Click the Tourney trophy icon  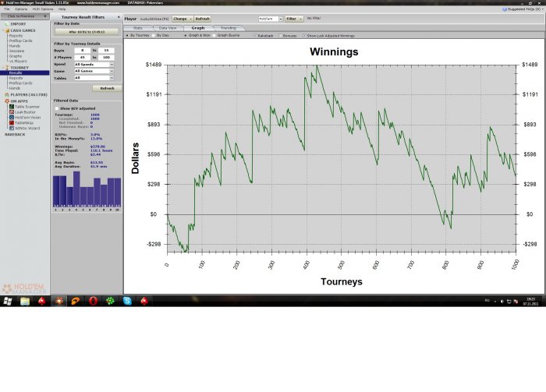7,68
